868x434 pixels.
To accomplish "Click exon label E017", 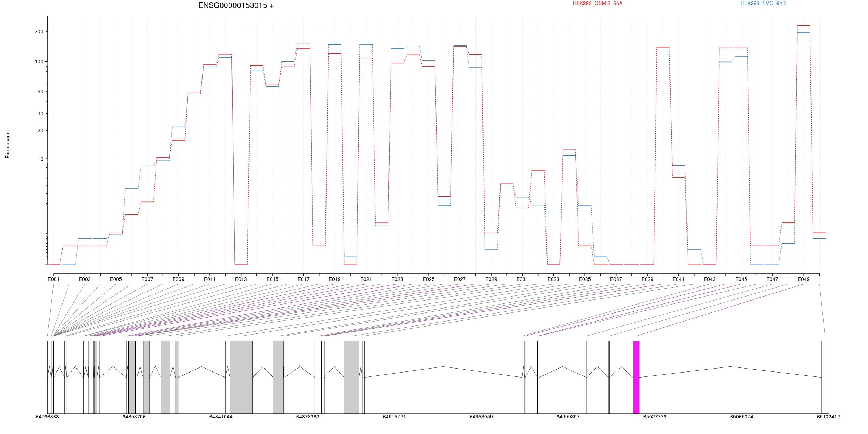I will (x=303, y=279).
